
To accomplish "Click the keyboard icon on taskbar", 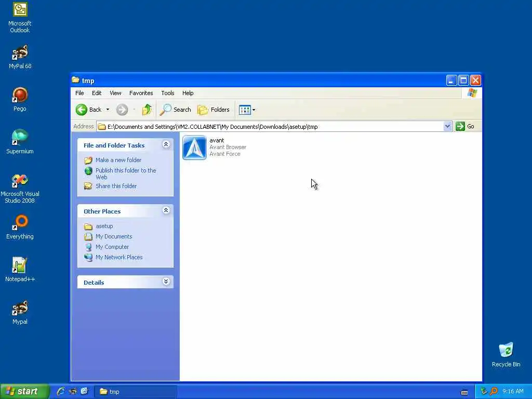I will [x=464, y=392].
